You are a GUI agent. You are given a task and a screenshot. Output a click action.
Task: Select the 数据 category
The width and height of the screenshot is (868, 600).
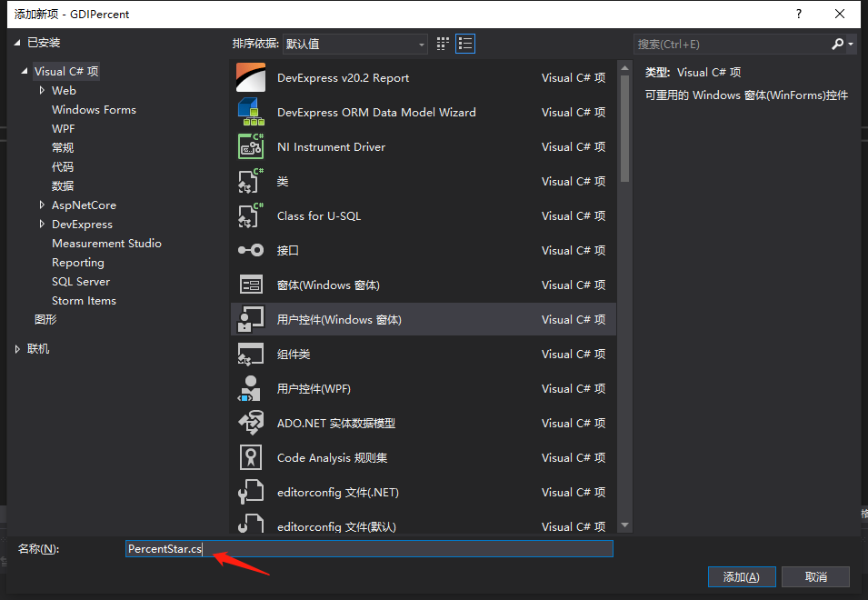coord(63,186)
